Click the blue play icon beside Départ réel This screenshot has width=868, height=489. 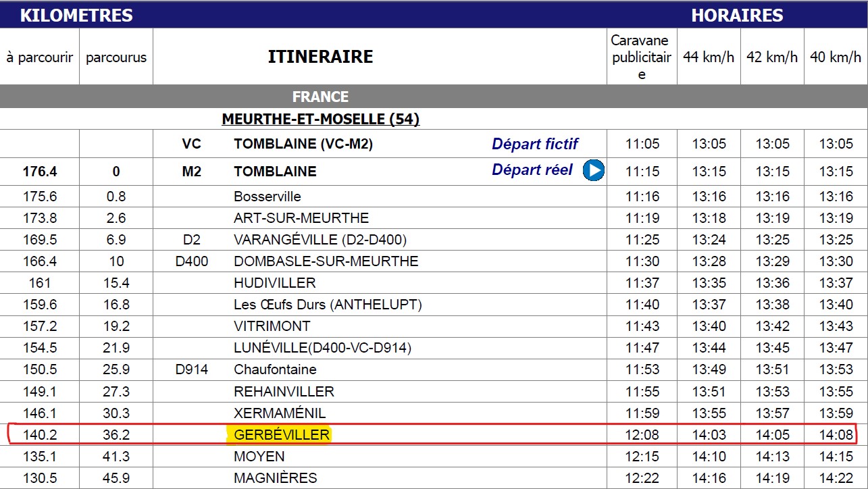point(593,171)
